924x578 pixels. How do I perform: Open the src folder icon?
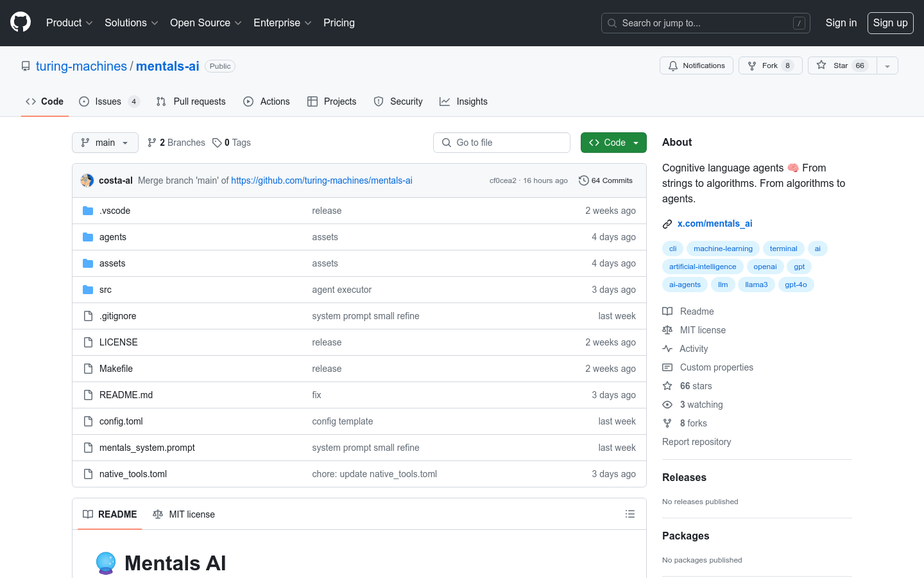click(x=88, y=290)
